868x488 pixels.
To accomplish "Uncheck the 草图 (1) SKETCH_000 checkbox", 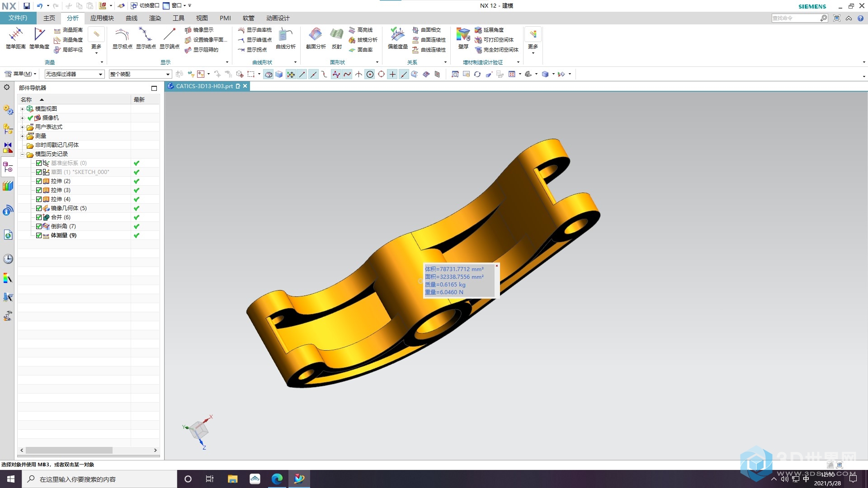I will [39, 172].
